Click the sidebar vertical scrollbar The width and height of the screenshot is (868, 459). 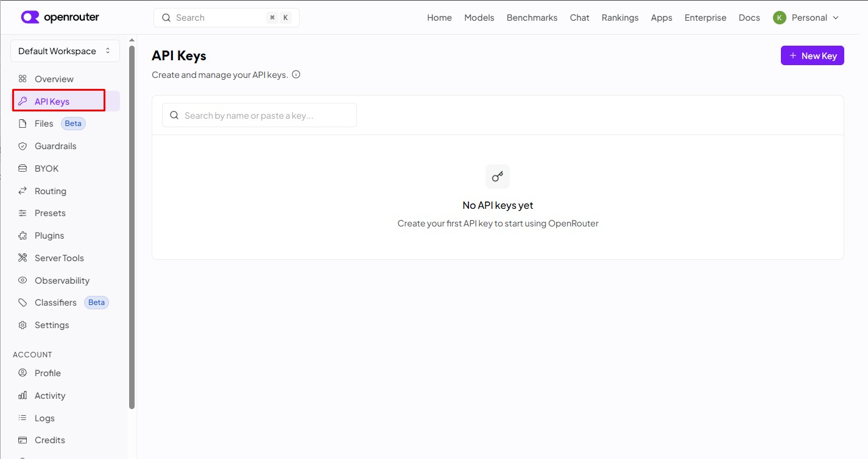132,226
